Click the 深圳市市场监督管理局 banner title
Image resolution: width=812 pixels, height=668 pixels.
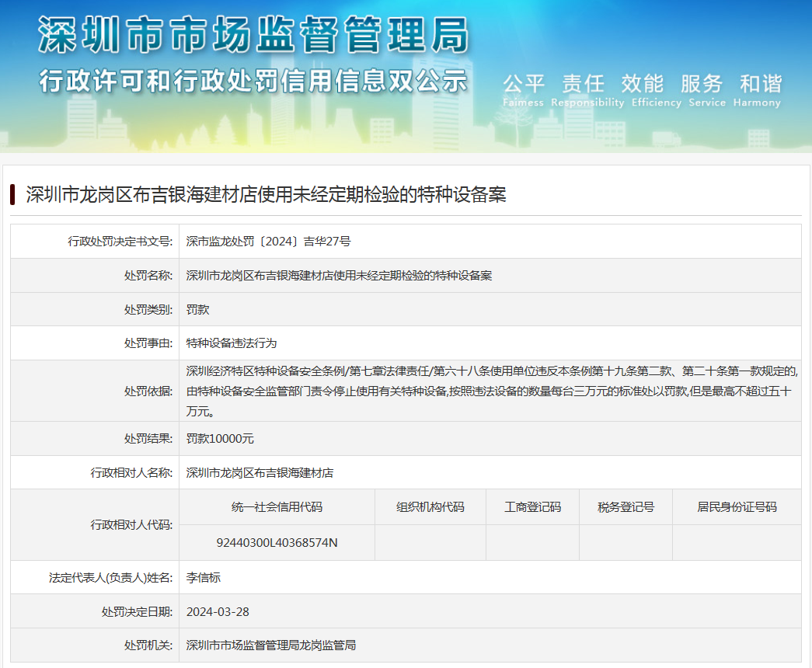[x=253, y=36]
